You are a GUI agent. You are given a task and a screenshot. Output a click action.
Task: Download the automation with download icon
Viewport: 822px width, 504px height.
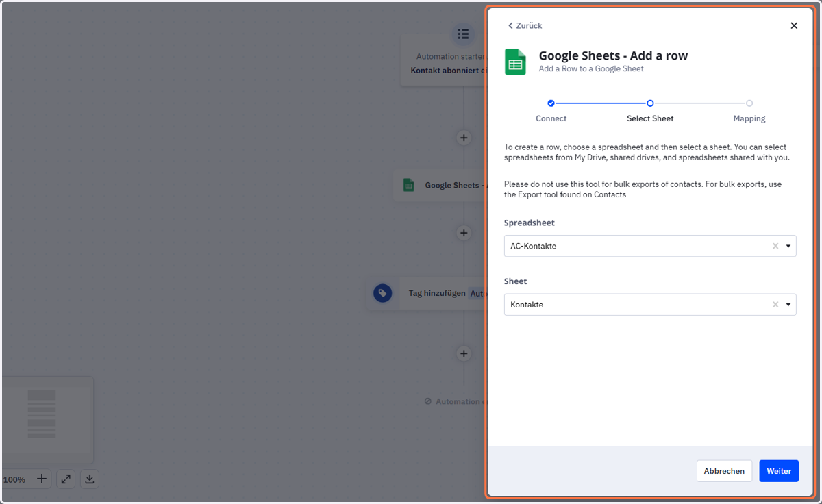click(x=90, y=479)
